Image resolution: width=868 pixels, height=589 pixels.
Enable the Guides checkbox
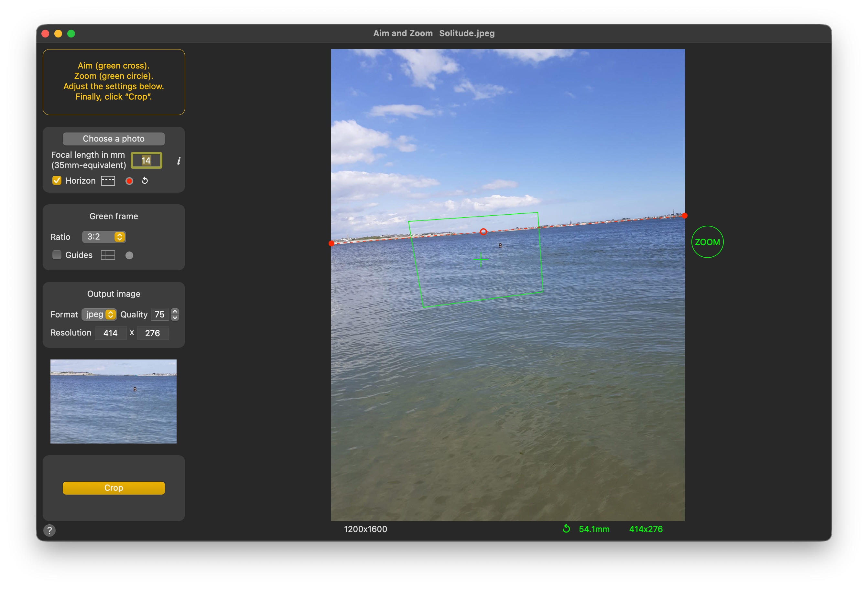coord(57,255)
